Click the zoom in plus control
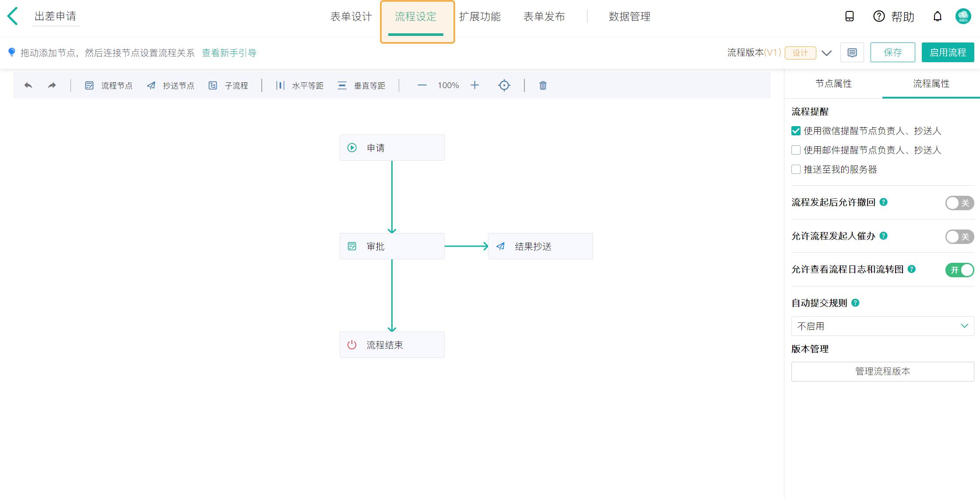The width and height of the screenshot is (980, 498). [474, 85]
